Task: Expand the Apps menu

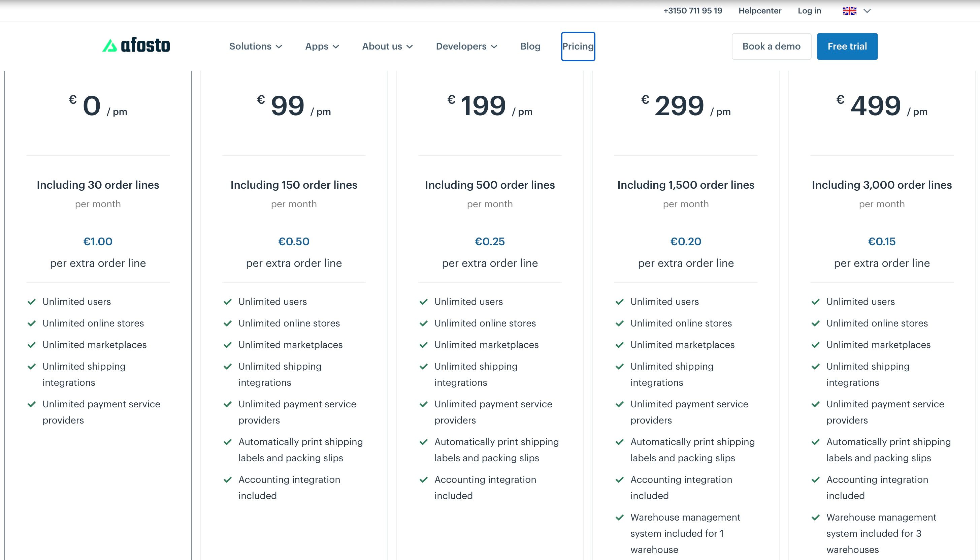Action: [x=322, y=46]
